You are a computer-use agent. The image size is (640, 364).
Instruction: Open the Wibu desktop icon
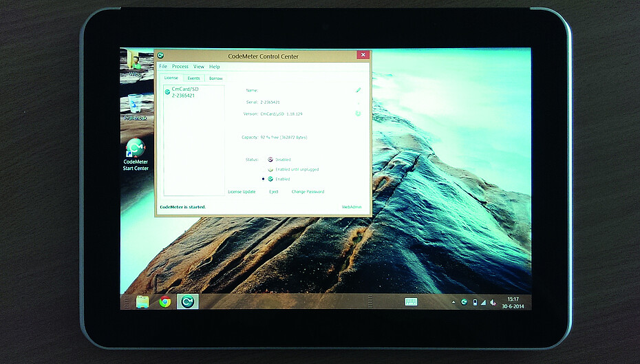tap(135, 64)
